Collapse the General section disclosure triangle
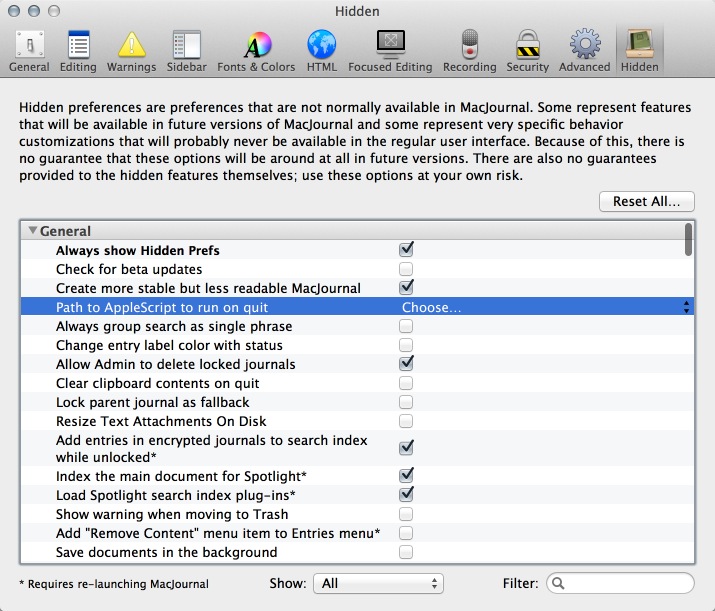This screenshot has width=715, height=611. pos(32,230)
